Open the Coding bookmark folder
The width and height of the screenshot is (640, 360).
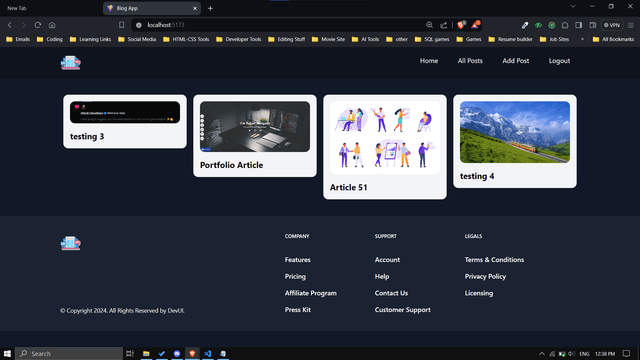(x=50, y=39)
